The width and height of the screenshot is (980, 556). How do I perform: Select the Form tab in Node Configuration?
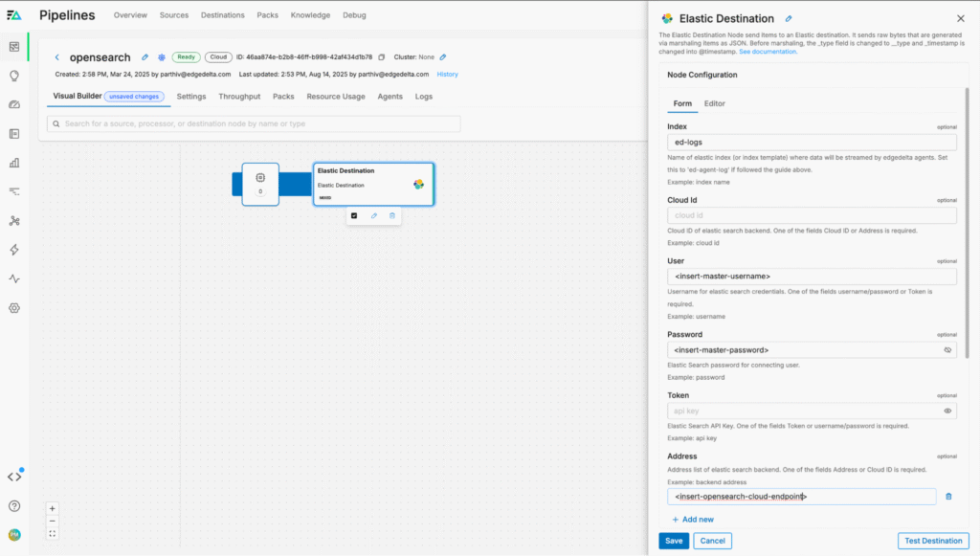[x=682, y=103]
